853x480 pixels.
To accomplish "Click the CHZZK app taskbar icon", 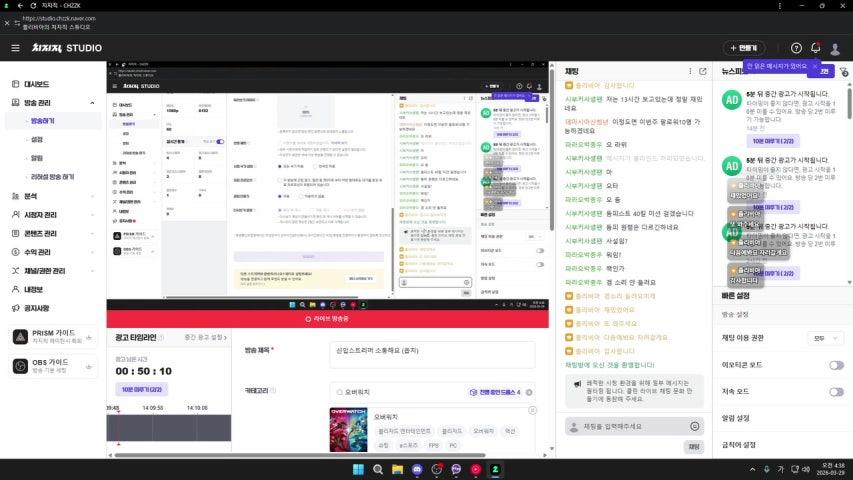I will point(495,469).
